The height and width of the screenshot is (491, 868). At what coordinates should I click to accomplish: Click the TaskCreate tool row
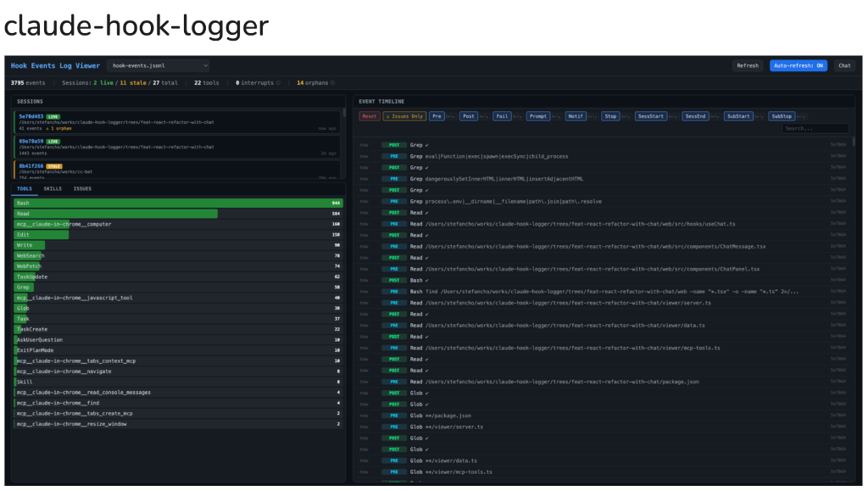[178, 329]
